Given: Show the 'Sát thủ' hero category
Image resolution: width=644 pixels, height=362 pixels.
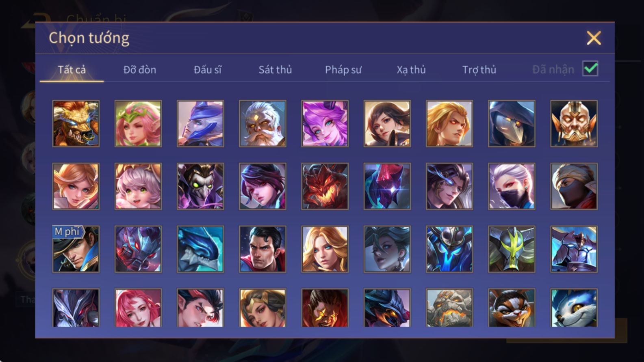Looking at the screenshot, I should point(275,70).
